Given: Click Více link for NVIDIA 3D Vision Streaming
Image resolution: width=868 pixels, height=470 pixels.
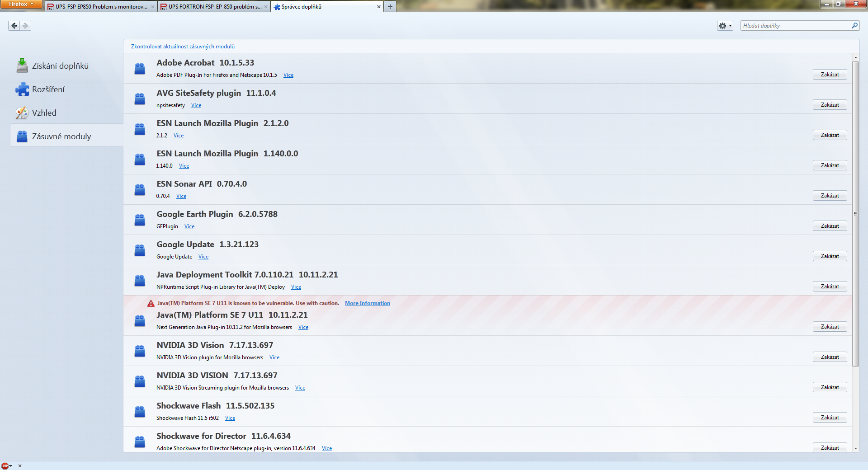Looking at the screenshot, I should coord(300,388).
